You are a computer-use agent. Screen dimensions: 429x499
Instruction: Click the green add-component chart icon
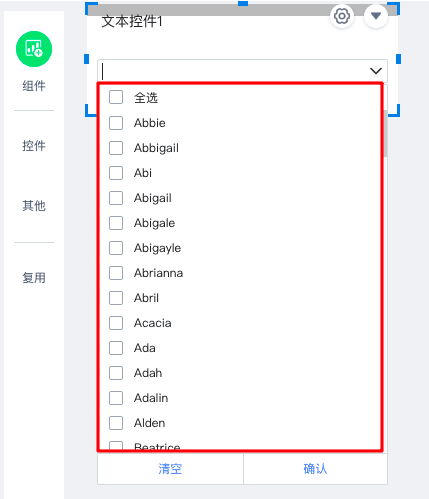pos(34,49)
